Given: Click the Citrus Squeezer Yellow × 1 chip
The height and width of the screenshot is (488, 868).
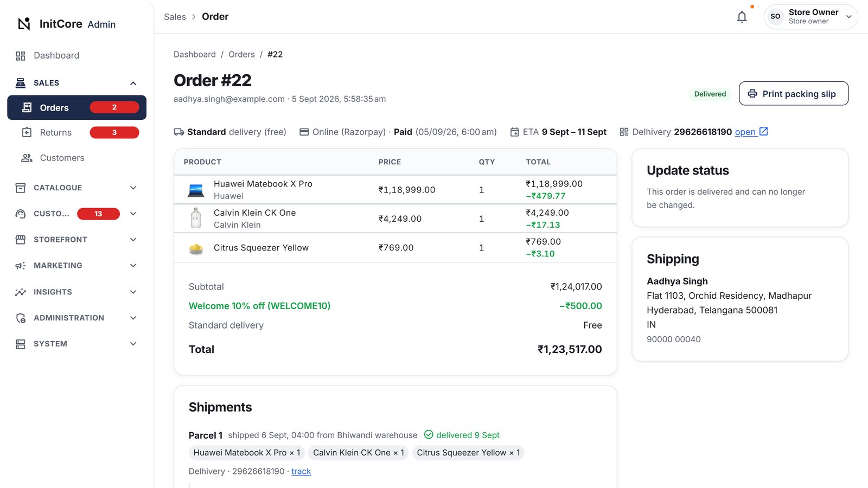Looking at the screenshot, I should [468, 453].
